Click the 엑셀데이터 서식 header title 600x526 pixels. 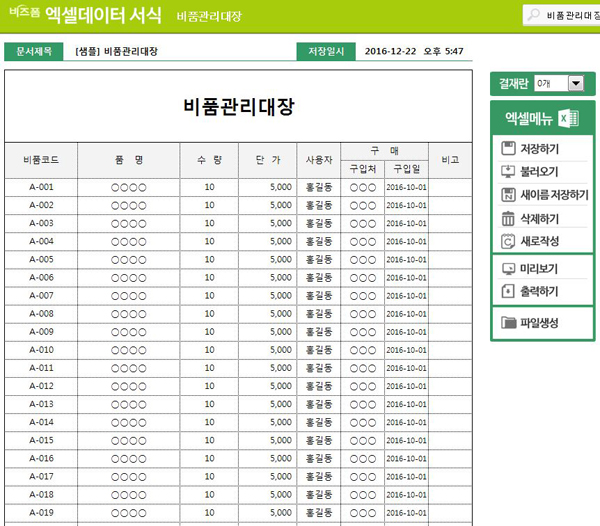103,15
